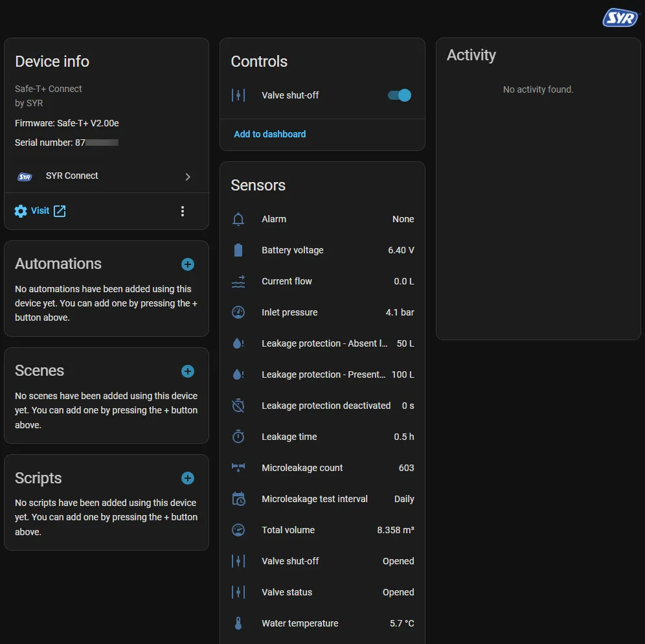This screenshot has width=645, height=644.
Task: Open the SYR Connect integration chevron
Action: [188, 176]
